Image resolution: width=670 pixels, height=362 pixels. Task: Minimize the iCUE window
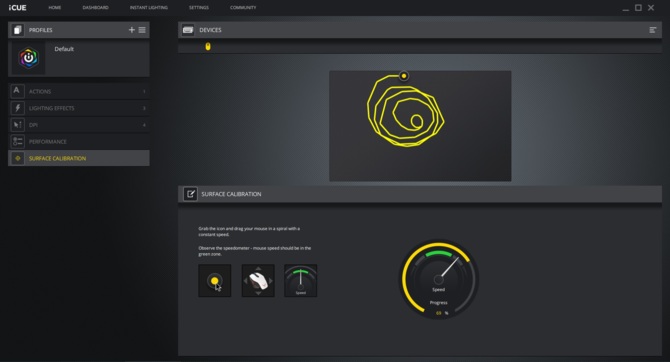click(x=626, y=8)
